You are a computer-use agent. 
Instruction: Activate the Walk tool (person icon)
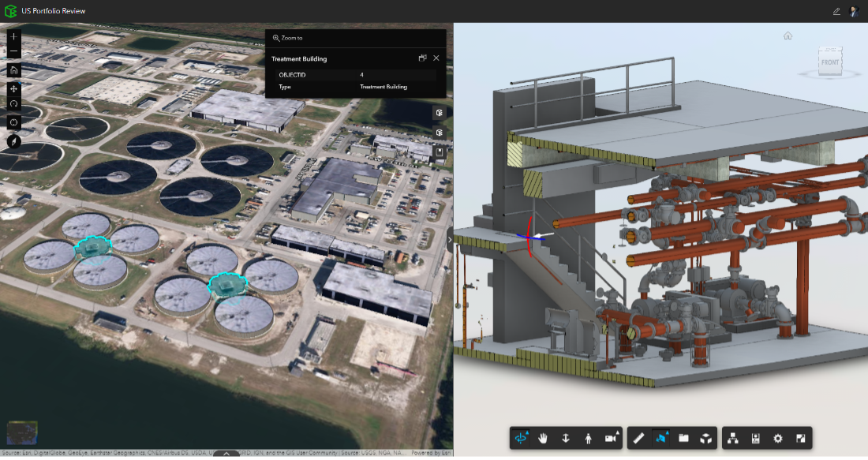pos(589,437)
